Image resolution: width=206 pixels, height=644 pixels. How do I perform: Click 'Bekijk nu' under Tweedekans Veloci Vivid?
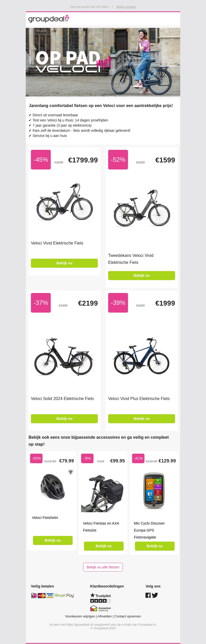coord(142,275)
